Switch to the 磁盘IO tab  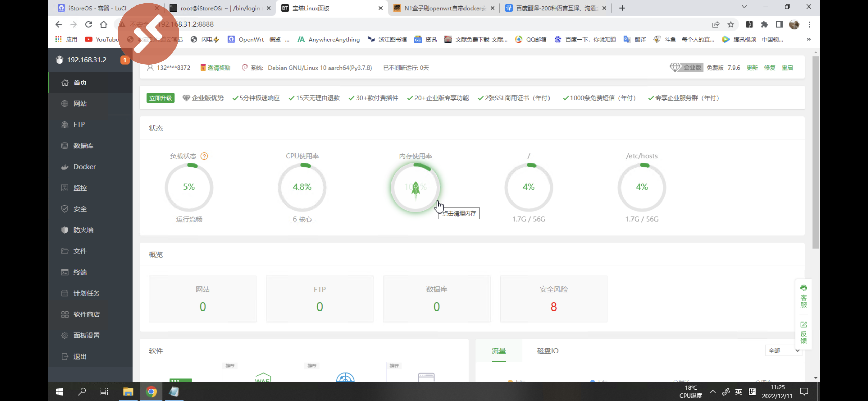[x=547, y=351]
